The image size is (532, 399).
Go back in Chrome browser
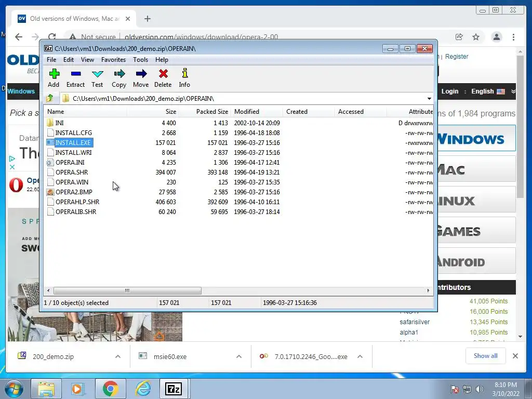19,37
